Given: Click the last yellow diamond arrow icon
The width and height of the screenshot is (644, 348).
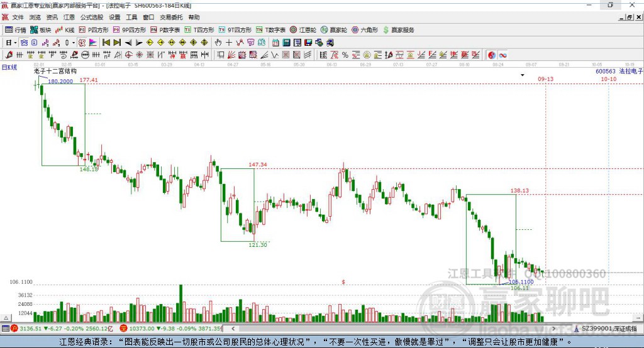Looking at the screenshot, I should 204,43.
